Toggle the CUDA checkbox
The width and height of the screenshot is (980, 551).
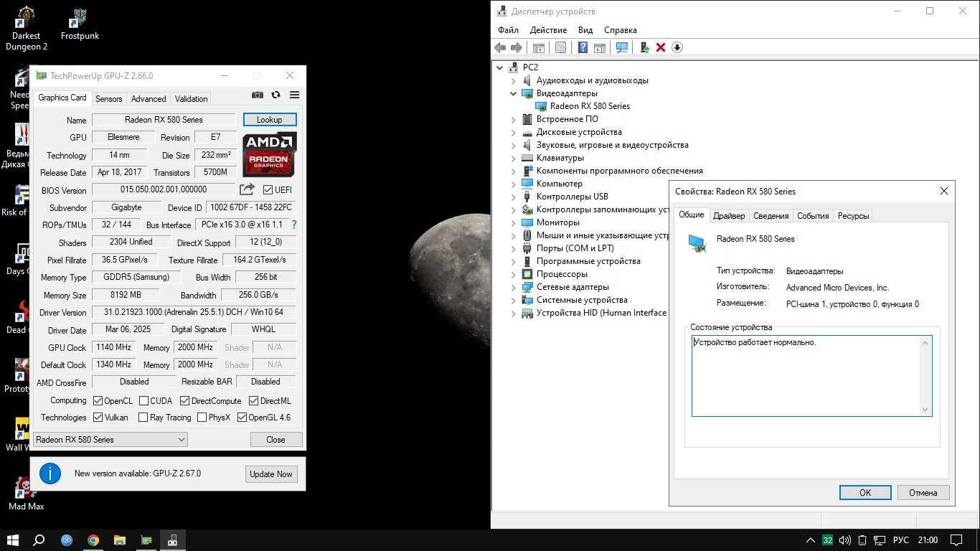point(143,401)
